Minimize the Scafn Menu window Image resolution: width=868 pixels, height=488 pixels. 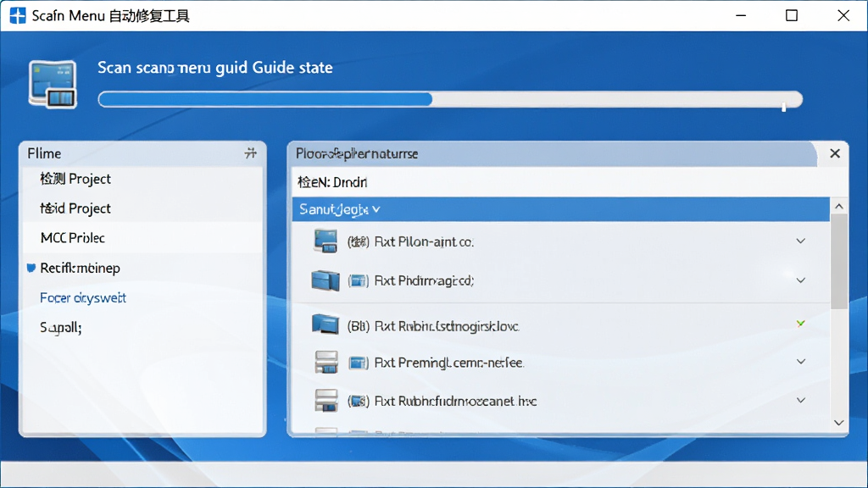point(741,15)
